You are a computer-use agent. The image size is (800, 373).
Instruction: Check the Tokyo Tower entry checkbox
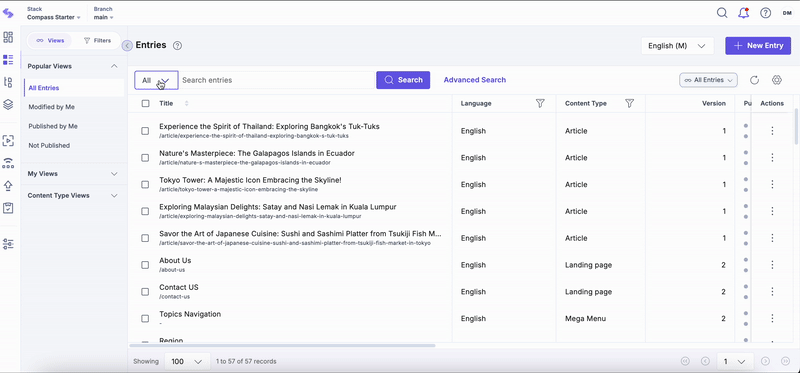tap(145, 184)
